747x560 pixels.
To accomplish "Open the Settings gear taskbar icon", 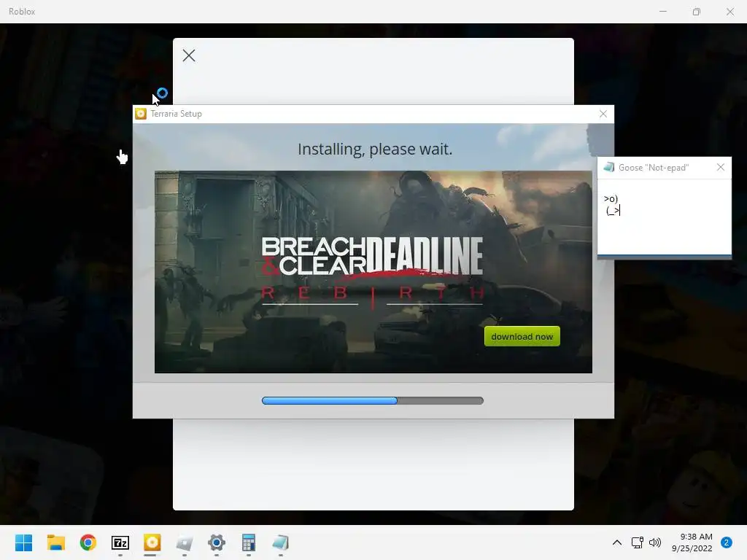I will tap(216, 542).
